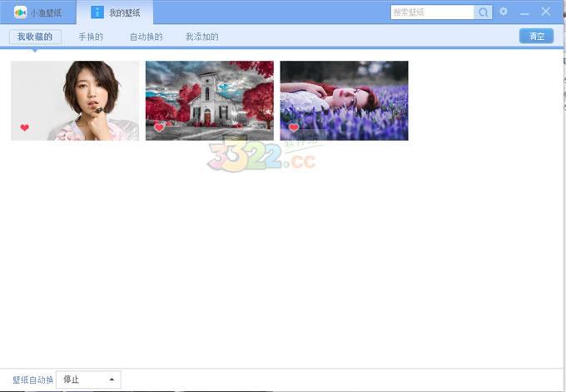The width and height of the screenshot is (566, 392).
Task: Minimize the wallpaper window
Action: pyautogui.click(x=524, y=12)
